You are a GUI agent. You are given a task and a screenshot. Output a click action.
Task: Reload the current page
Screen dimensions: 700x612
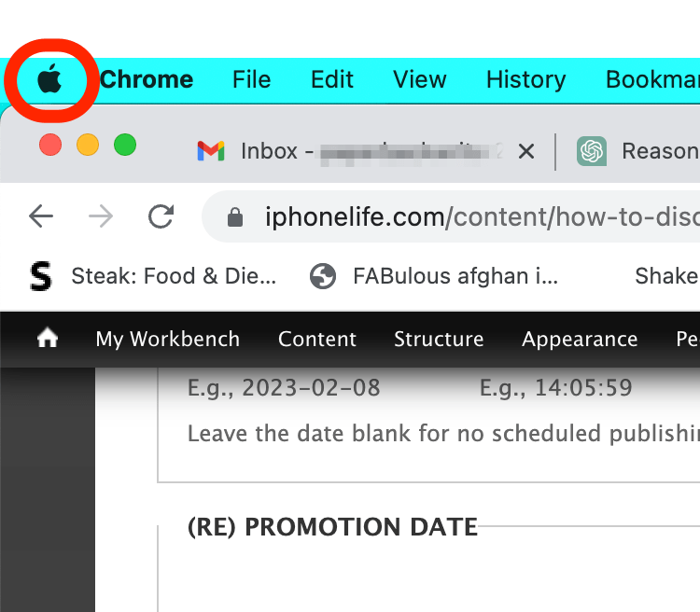(161, 217)
